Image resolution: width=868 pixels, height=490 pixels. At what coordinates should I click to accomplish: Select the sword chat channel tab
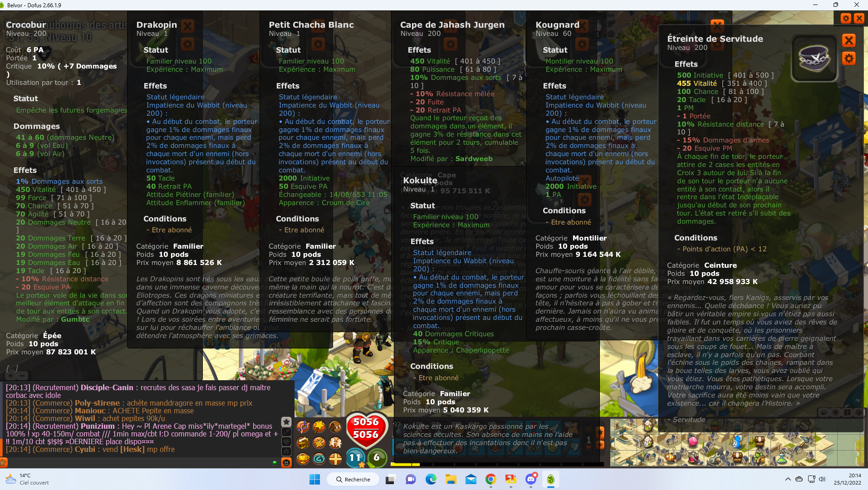[x=286, y=432]
